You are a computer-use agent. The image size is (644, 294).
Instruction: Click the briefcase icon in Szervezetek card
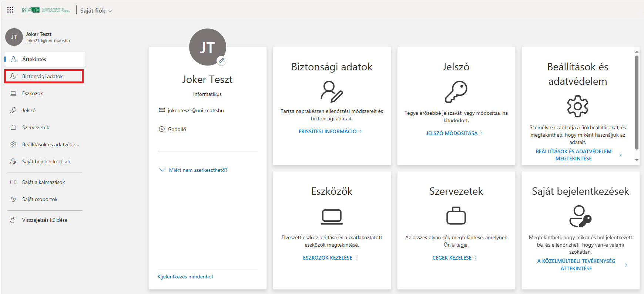pos(456,216)
